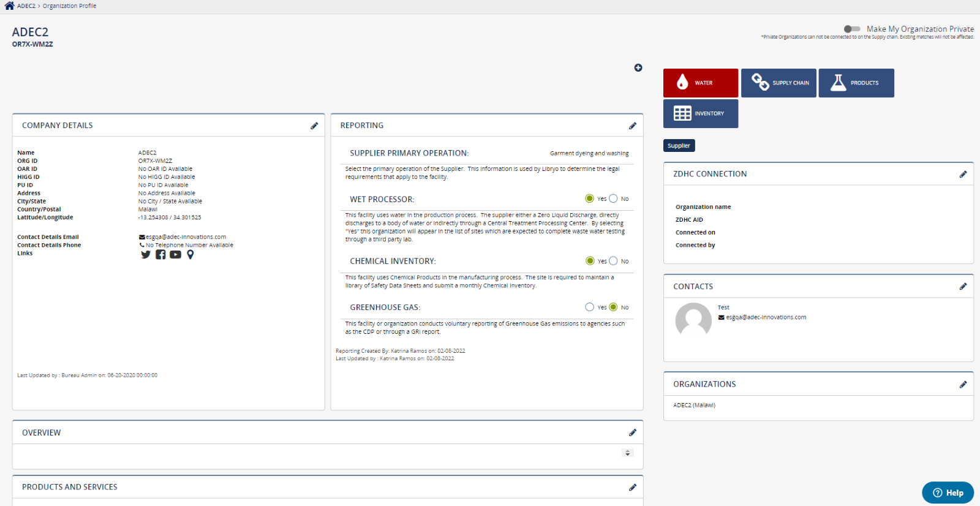Image resolution: width=980 pixels, height=506 pixels.
Task: Click the home icon in the breadcrumb
Action: 9,6
